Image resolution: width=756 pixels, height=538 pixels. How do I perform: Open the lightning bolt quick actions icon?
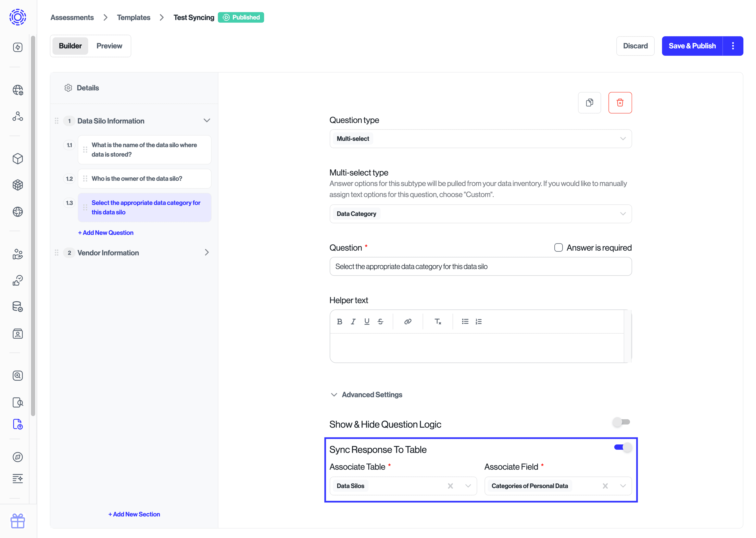[x=18, y=47]
